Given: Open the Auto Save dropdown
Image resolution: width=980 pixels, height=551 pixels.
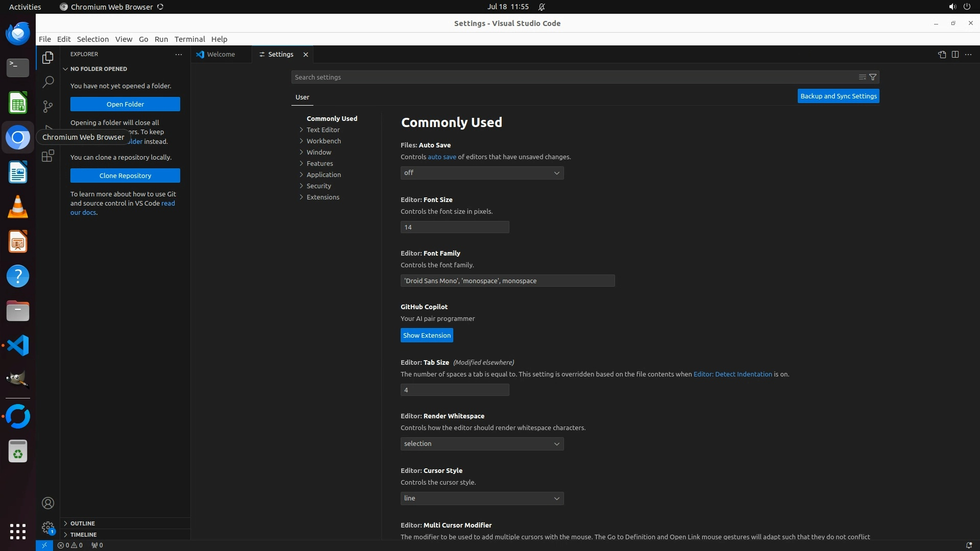Looking at the screenshot, I should [482, 173].
